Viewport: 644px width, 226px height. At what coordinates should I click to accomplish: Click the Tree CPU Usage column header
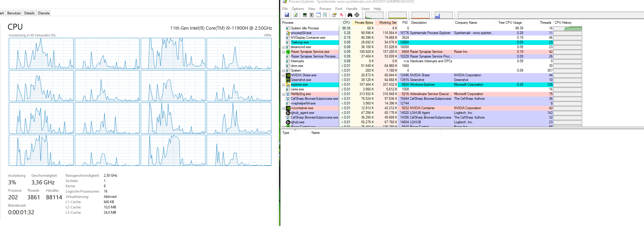click(509, 23)
